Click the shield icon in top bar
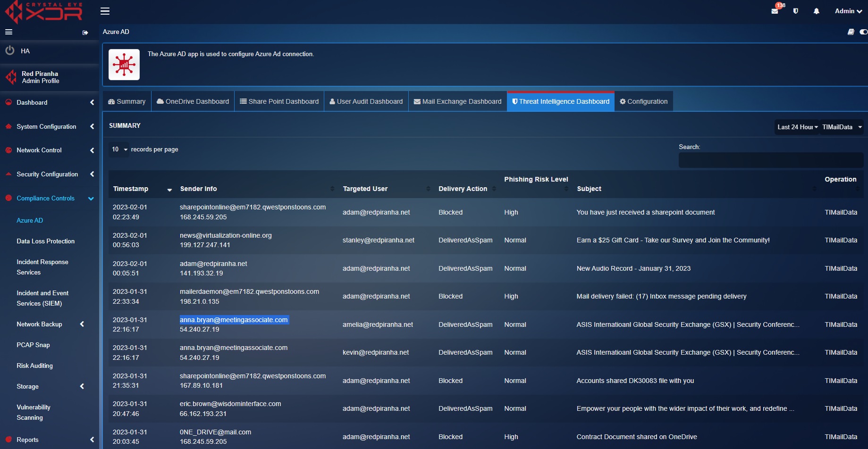868x449 pixels. [x=796, y=11]
